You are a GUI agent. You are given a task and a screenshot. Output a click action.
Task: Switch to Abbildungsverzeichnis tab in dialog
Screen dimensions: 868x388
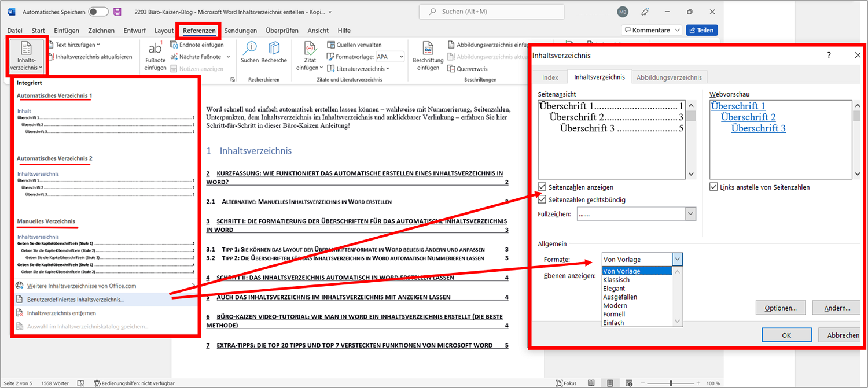pyautogui.click(x=669, y=77)
